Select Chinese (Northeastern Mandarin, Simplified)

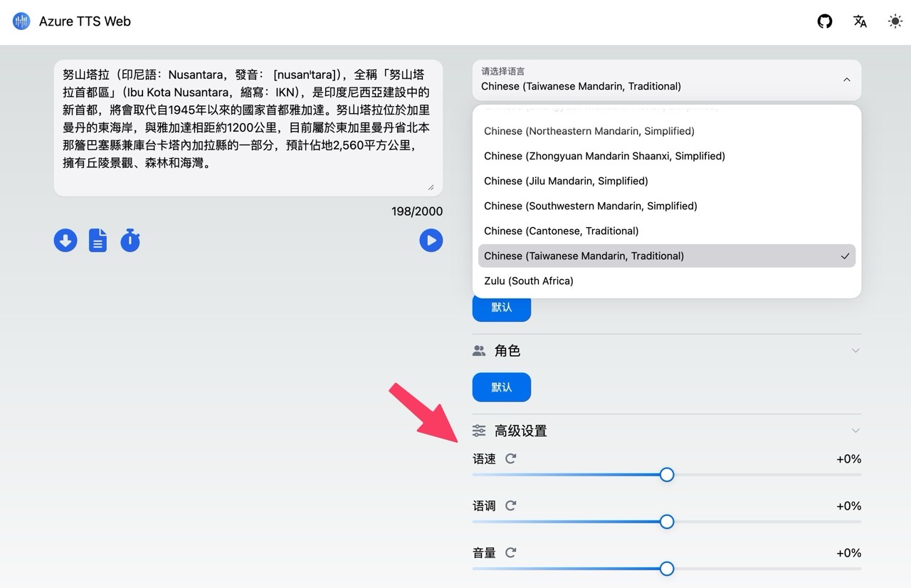(x=667, y=131)
